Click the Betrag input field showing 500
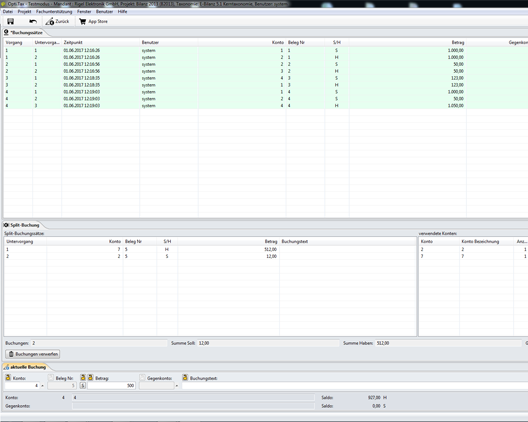 pos(111,386)
